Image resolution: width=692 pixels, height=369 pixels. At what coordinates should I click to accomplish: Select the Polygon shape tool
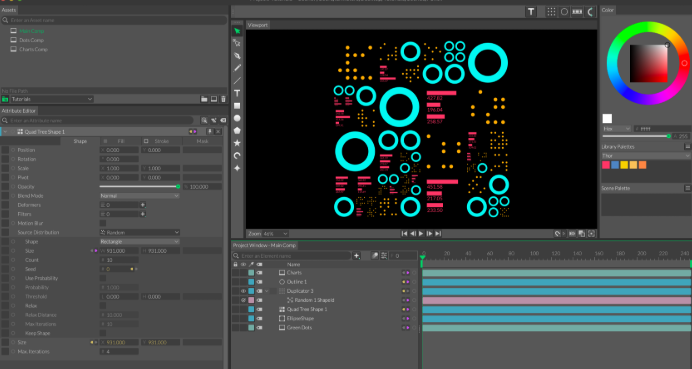click(237, 131)
